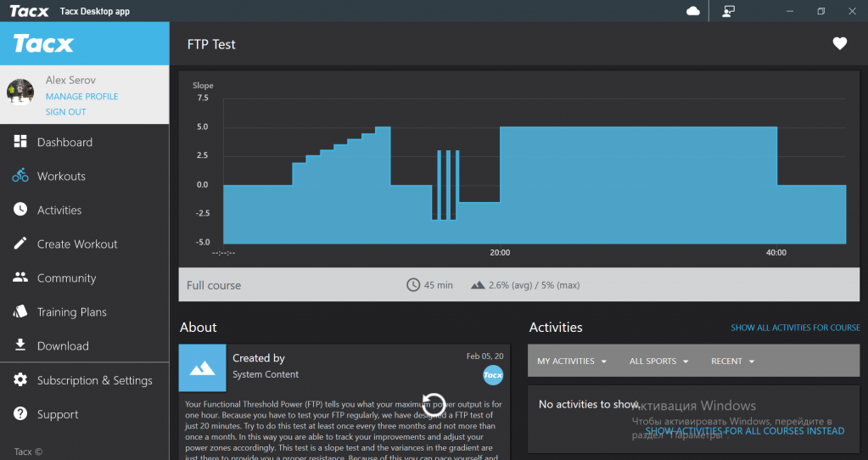Screen dimensions: 868x460
Task: Click the System Content author text
Action: 266,374
